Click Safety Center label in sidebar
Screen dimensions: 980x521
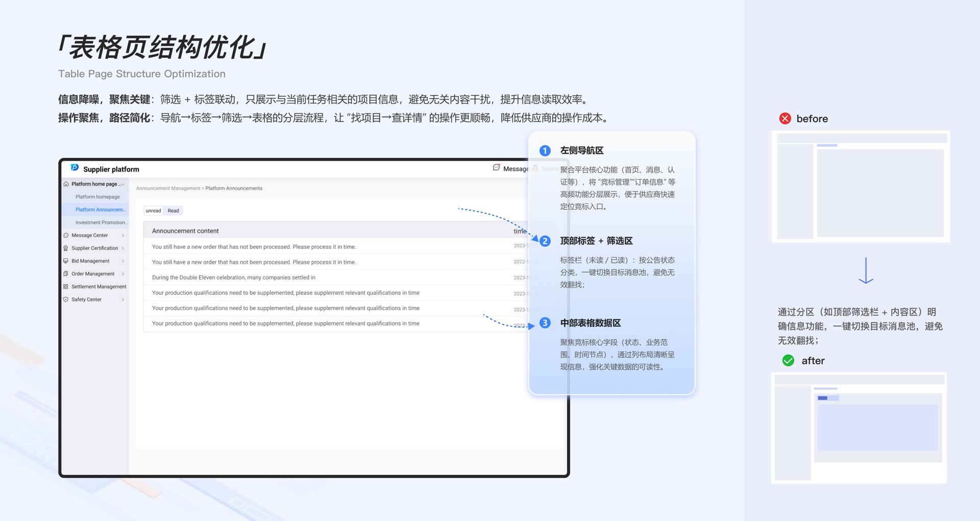[86, 299]
